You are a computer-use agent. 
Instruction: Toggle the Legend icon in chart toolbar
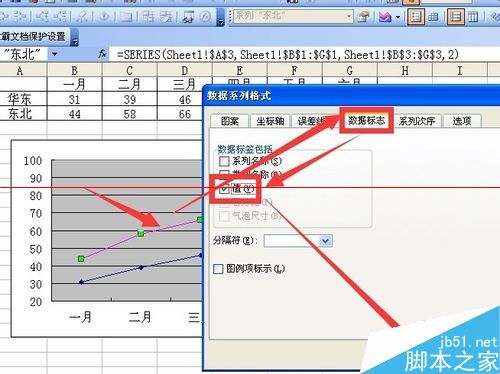pos(415,16)
